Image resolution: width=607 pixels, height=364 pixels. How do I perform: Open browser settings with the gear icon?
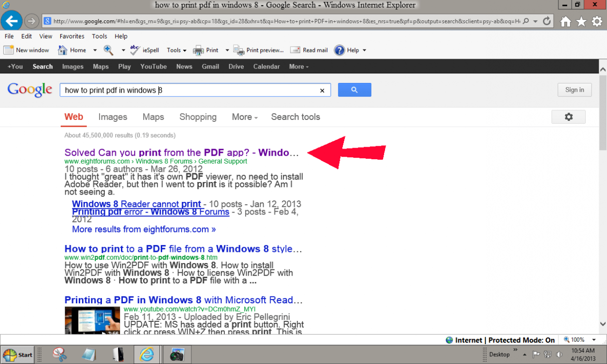coord(597,21)
